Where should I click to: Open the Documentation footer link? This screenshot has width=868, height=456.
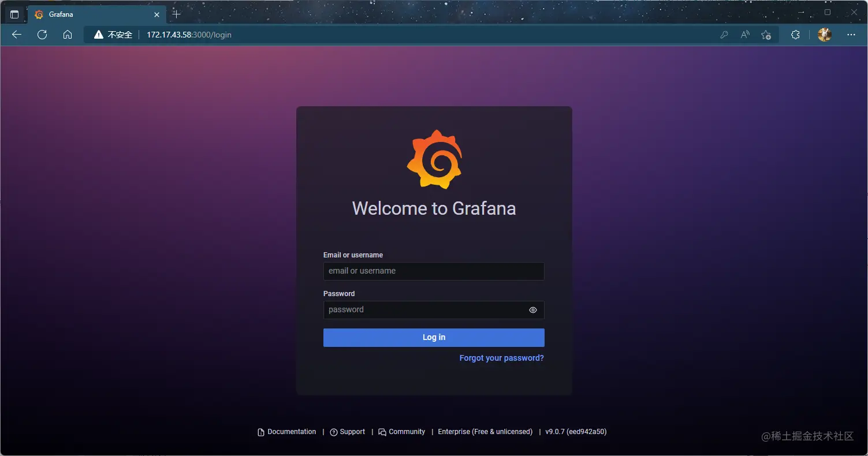pos(287,432)
